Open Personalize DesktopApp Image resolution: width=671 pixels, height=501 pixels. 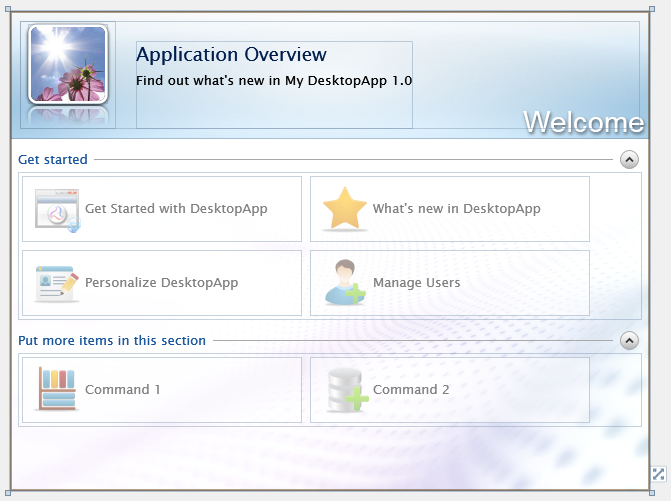coord(162,283)
